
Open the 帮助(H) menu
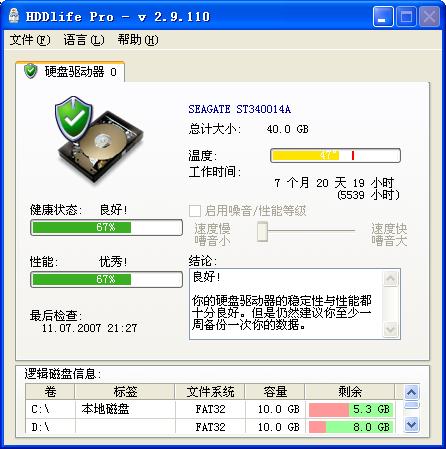coord(138,40)
